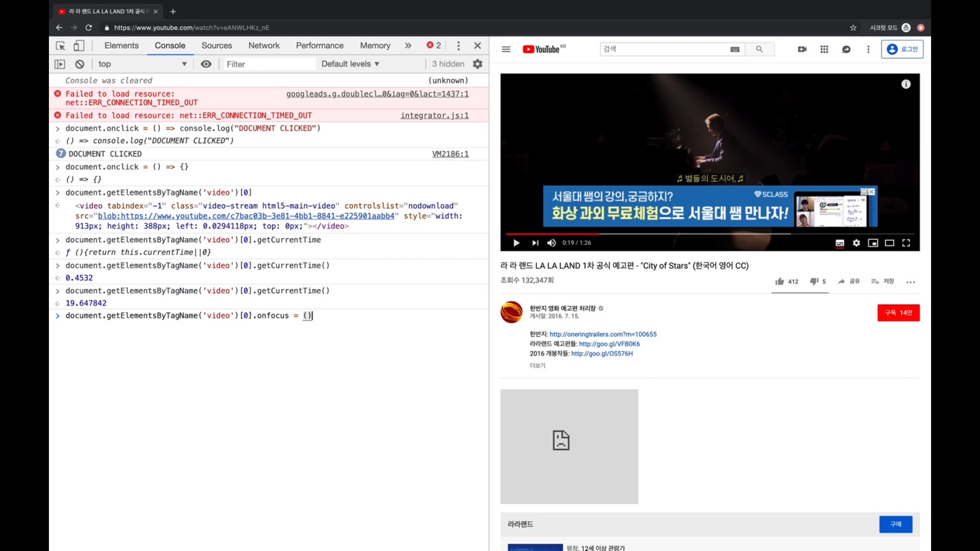Click the 'DOCUMENT CLICKED' log message

tap(105, 154)
